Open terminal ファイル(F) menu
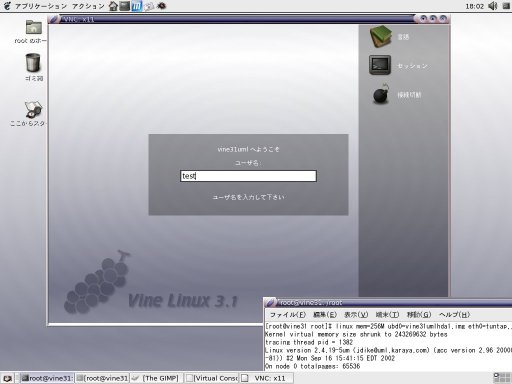This screenshot has height=384, width=512. pos(288,315)
